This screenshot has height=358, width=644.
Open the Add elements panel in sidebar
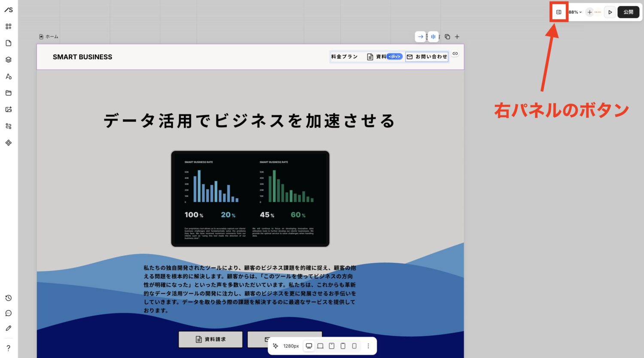click(x=9, y=27)
